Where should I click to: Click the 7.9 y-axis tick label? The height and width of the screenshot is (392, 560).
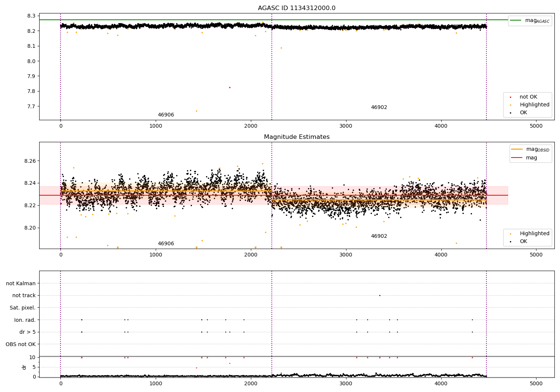tap(31, 76)
